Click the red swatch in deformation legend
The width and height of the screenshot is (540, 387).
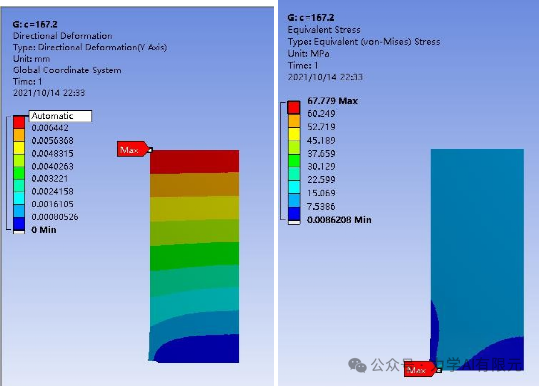(19, 122)
